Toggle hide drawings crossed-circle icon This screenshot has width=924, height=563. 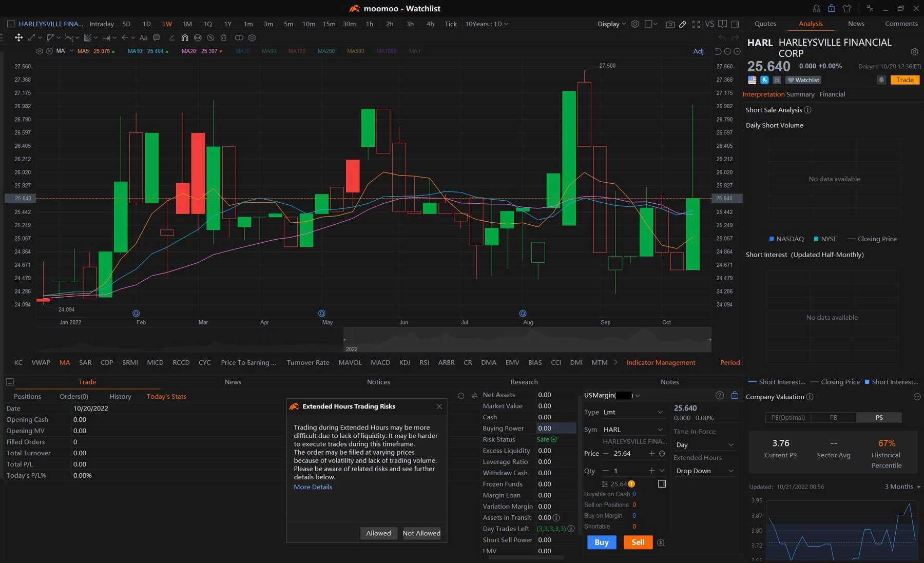coord(210,37)
